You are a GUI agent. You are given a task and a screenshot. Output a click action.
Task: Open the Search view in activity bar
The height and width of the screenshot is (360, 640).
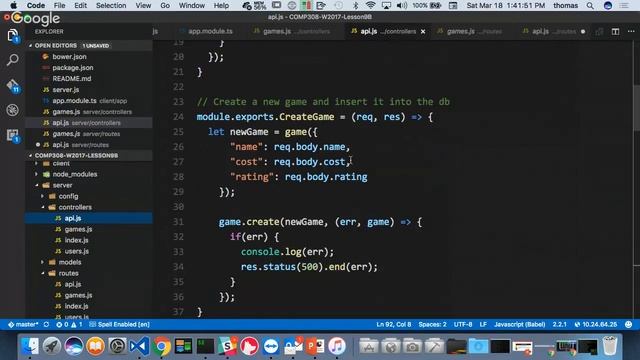(x=13, y=60)
